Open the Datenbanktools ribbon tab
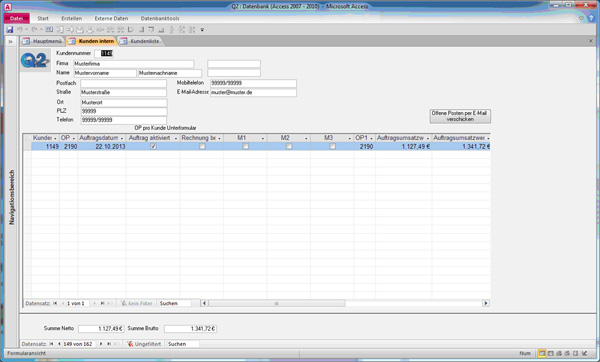 pos(160,18)
